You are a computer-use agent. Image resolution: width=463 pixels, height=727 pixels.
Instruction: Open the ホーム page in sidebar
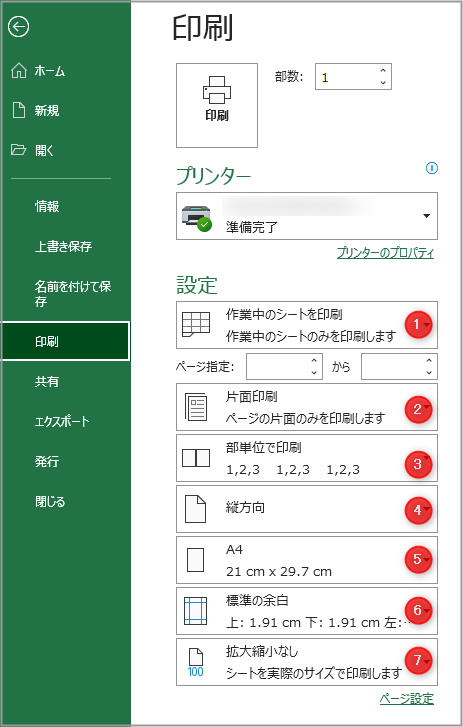50,71
